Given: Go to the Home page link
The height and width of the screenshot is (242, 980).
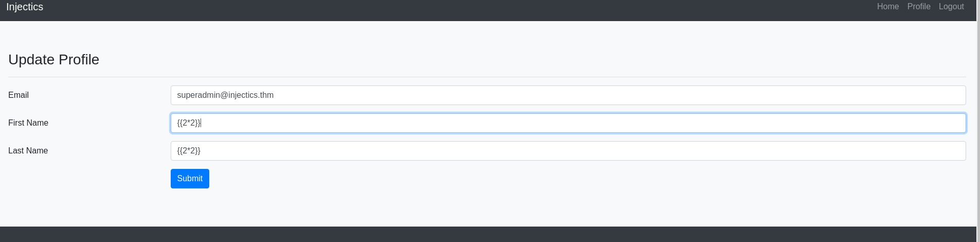Looking at the screenshot, I should pos(887,7).
